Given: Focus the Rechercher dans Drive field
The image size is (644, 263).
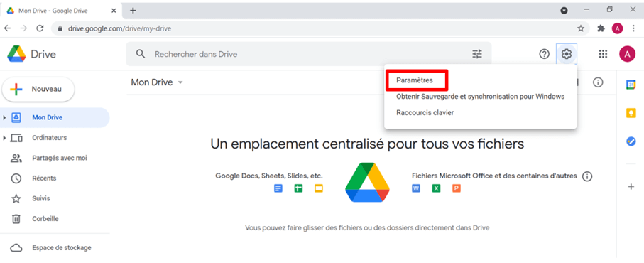Looking at the screenshot, I should [309, 54].
